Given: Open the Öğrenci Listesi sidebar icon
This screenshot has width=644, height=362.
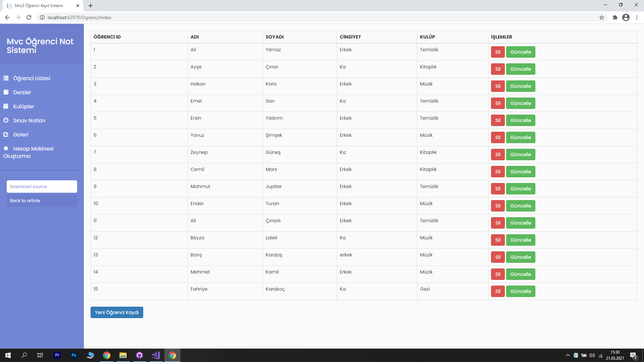Looking at the screenshot, I should 6,78.
